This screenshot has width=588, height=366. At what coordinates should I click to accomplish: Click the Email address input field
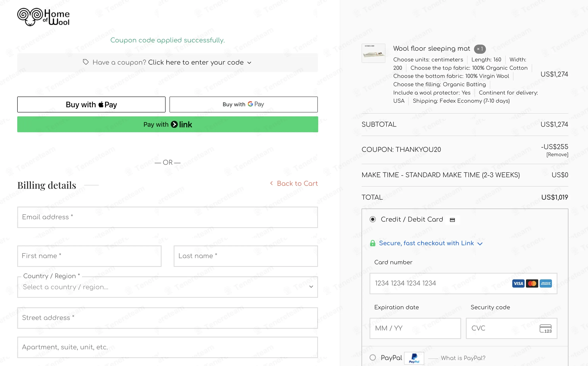tap(168, 217)
